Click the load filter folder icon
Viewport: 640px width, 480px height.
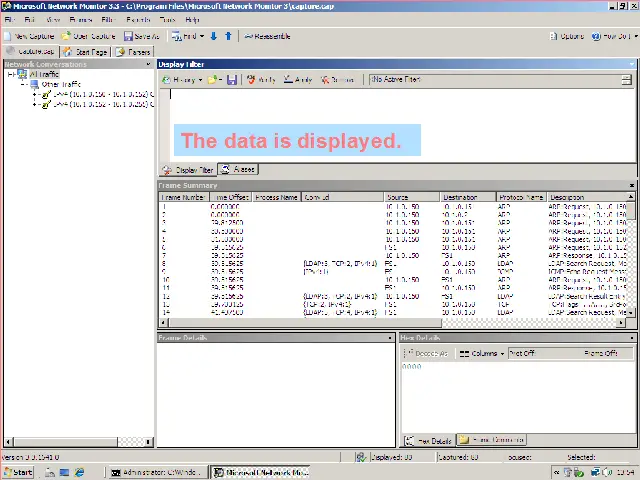[212, 80]
